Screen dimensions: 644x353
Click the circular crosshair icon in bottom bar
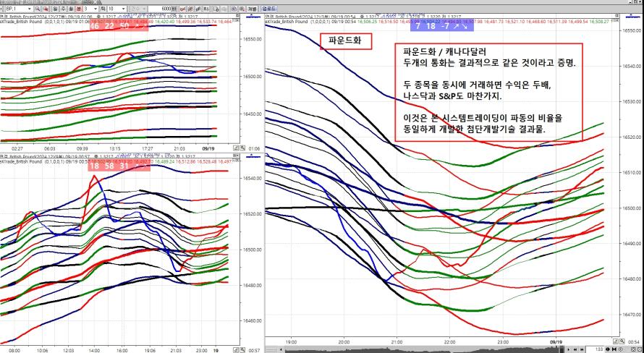coord(621,349)
